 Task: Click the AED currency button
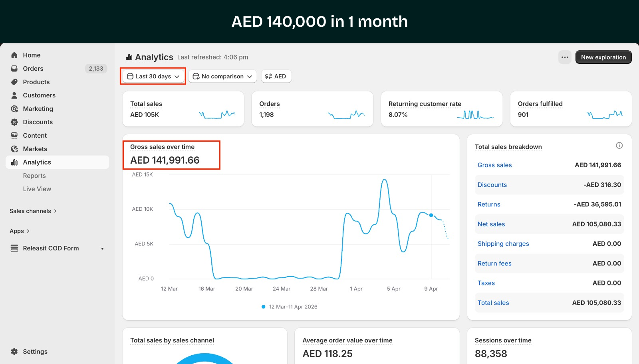(x=276, y=76)
